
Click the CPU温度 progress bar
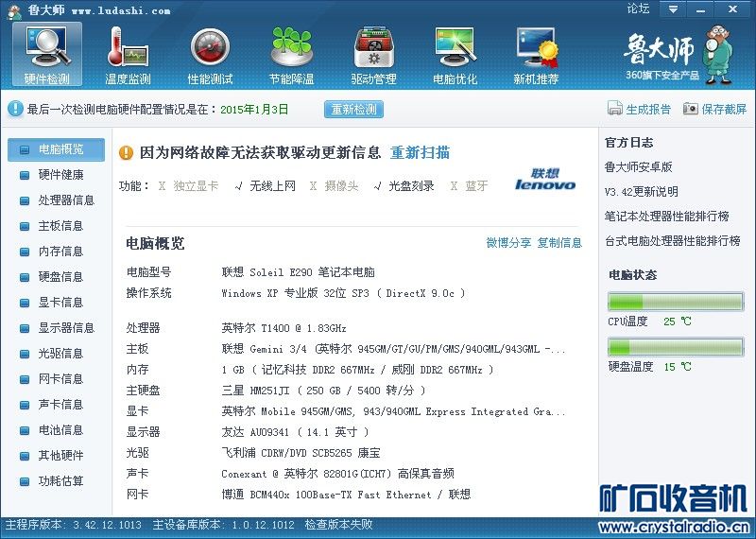point(676,302)
